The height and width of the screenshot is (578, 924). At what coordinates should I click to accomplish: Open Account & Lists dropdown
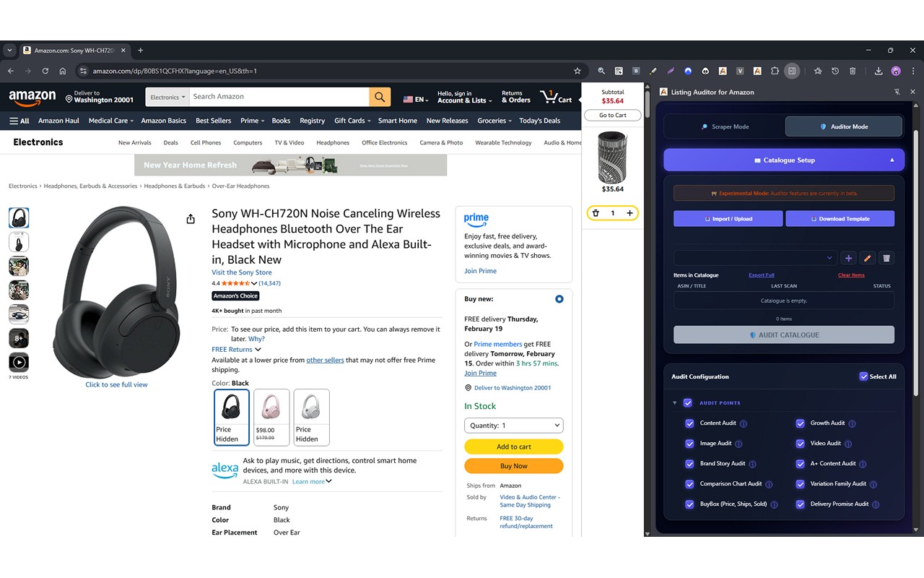click(465, 97)
